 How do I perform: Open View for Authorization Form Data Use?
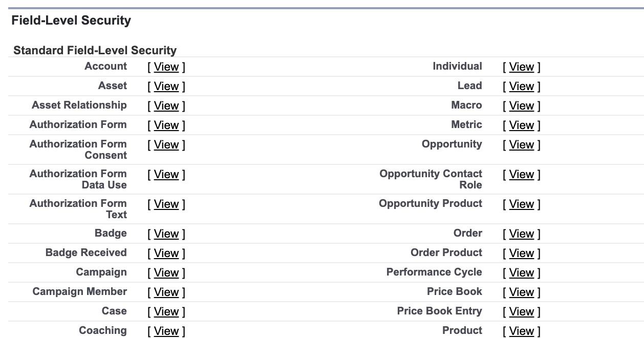point(166,175)
